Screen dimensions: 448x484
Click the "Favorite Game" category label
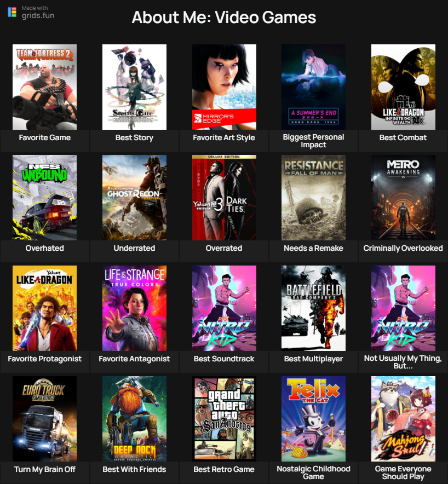click(x=45, y=137)
